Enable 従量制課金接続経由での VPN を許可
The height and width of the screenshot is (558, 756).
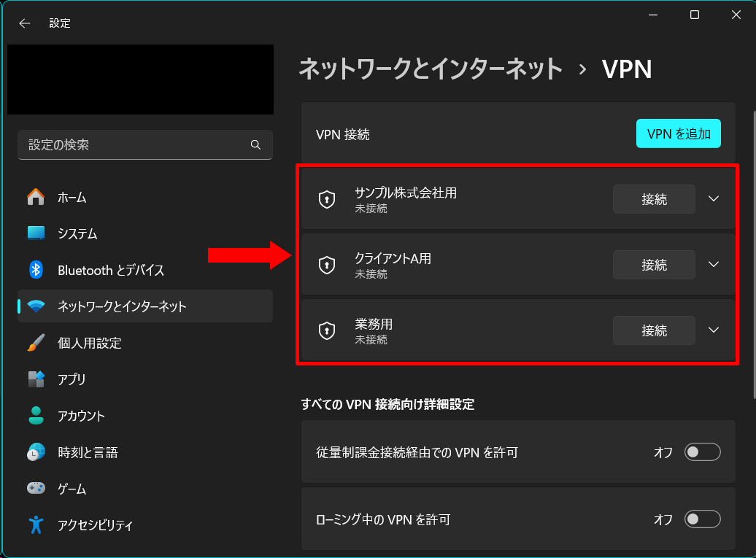(701, 452)
